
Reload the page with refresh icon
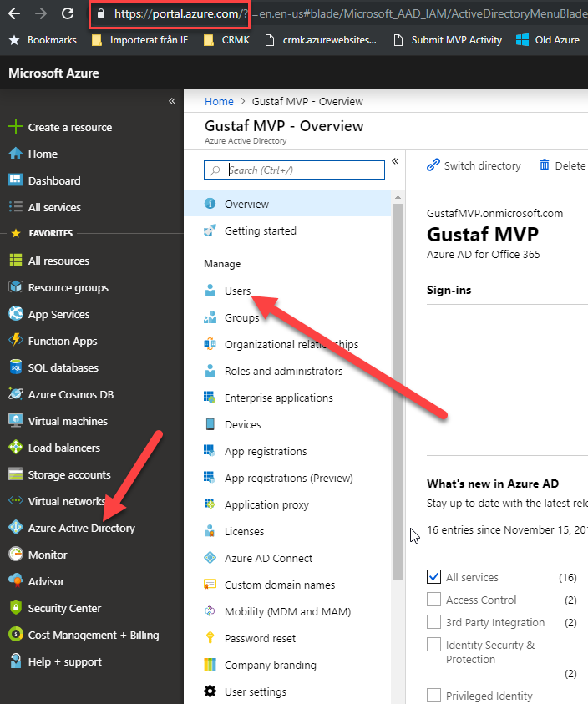[x=68, y=13]
